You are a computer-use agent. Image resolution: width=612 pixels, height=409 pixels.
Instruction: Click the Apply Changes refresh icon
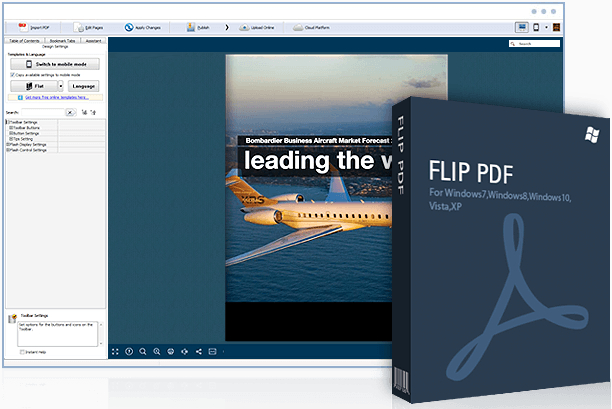(x=130, y=28)
